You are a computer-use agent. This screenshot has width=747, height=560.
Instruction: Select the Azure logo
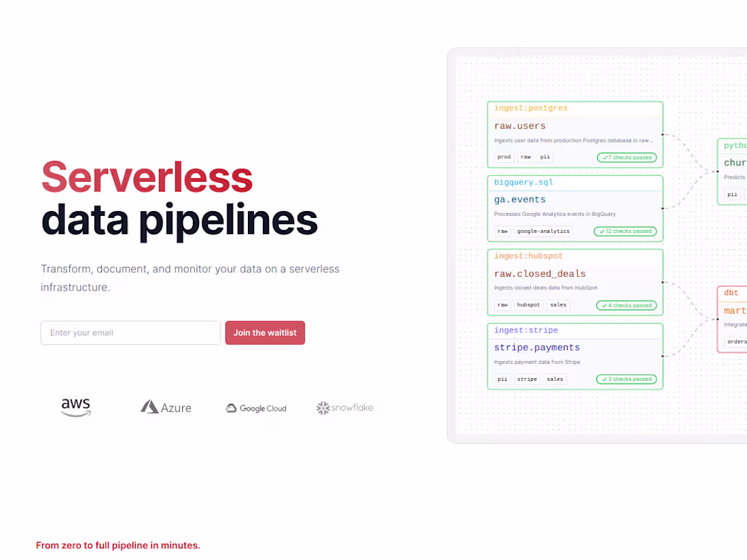[x=166, y=407]
